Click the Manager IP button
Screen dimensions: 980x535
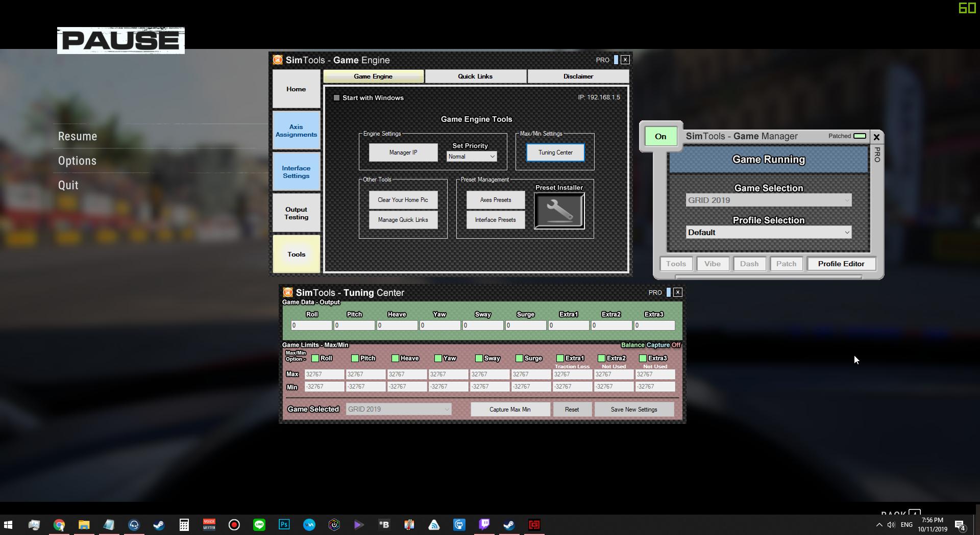click(x=403, y=152)
